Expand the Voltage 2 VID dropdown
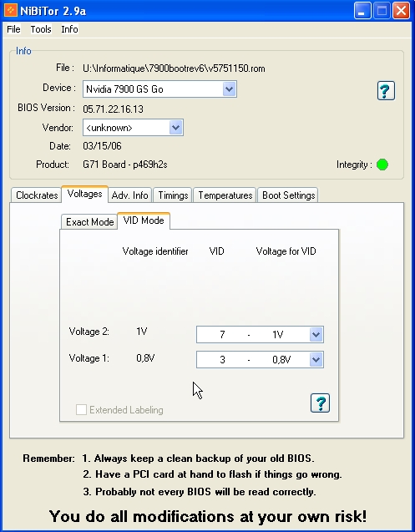 (316, 335)
